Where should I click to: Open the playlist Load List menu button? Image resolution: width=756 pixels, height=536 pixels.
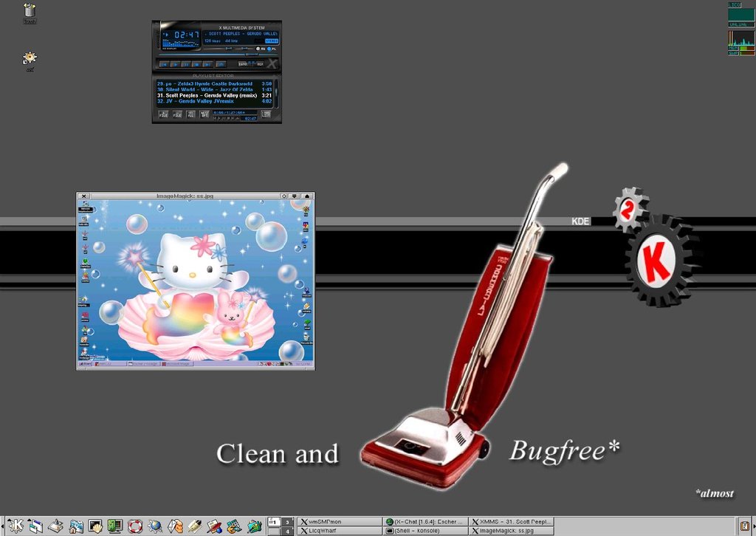[x=266, y=114]
